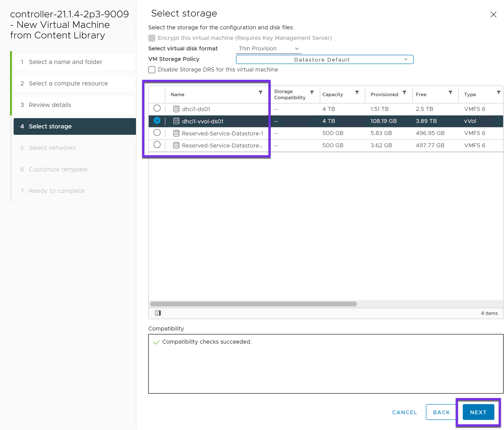Open step 2 Select a compute resource

pyautogui.click(x=68, y=83)
